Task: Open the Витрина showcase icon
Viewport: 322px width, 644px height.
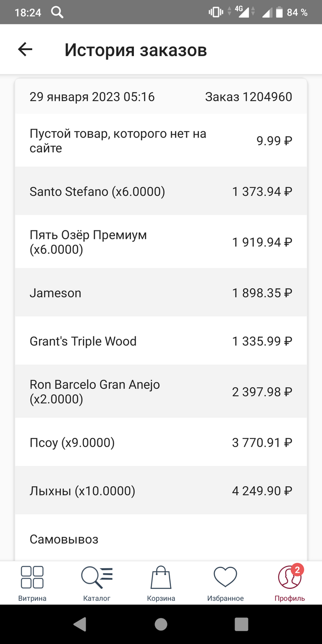Action: coord(32,578)
